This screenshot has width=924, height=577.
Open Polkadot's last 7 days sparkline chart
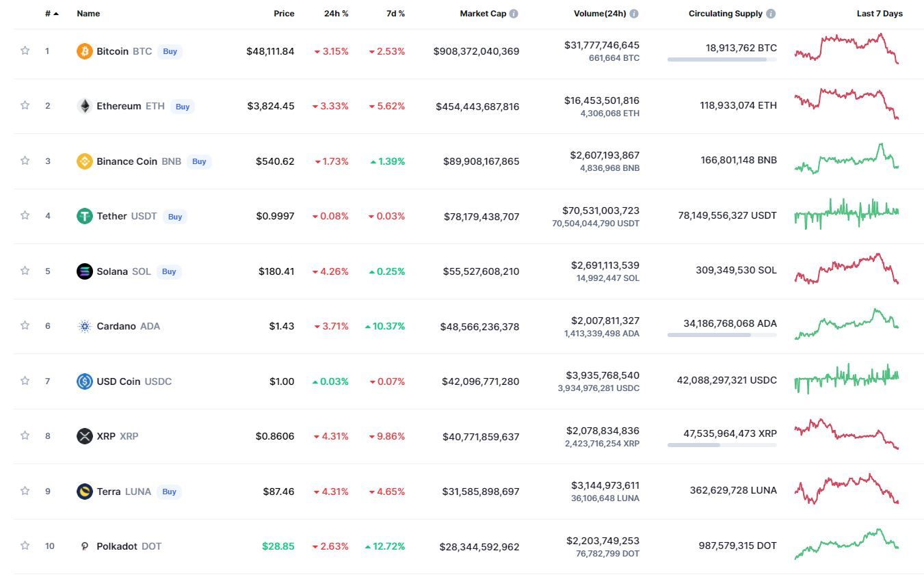[847, 544]
